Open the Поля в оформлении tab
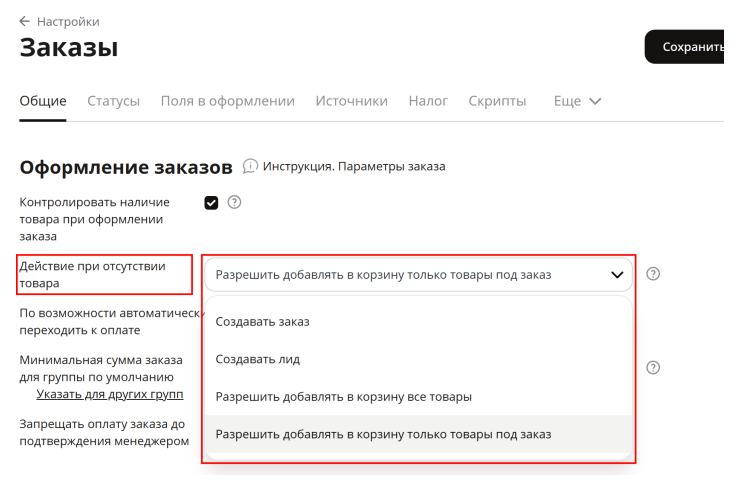Viewport: 740px width, 480px height. coord(227,101)
